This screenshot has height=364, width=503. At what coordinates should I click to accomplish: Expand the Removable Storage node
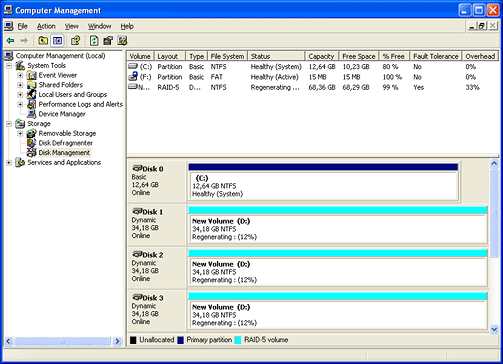click(x=20, y=134)
